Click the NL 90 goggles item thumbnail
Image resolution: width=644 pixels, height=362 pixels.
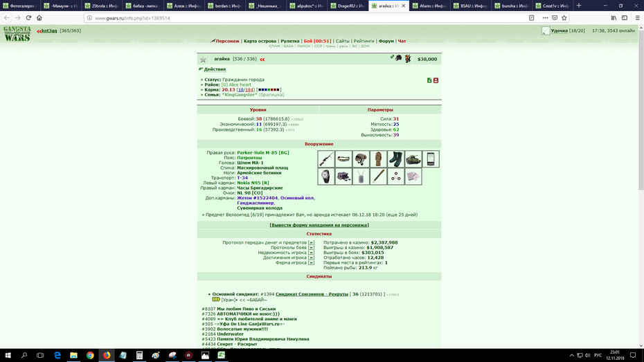[343, 177]
